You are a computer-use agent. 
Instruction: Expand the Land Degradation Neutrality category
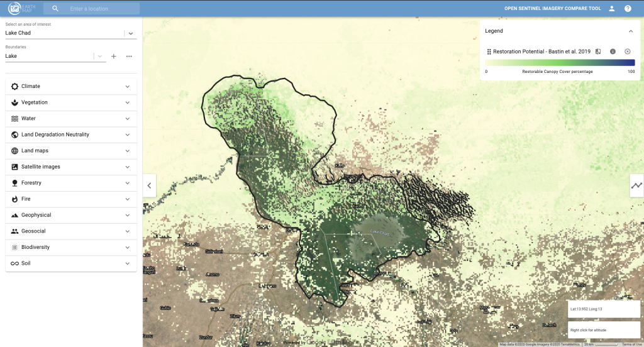69,135
